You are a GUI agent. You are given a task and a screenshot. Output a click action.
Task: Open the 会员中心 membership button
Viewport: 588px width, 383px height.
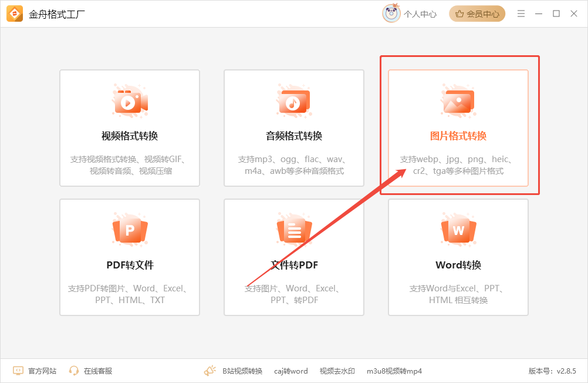click(477, 14)
